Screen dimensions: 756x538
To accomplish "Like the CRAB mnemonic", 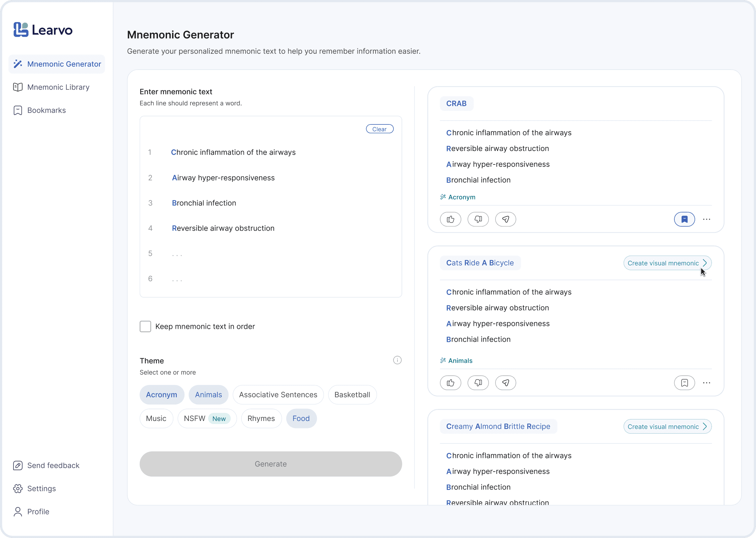I will [x=450, y=219].
